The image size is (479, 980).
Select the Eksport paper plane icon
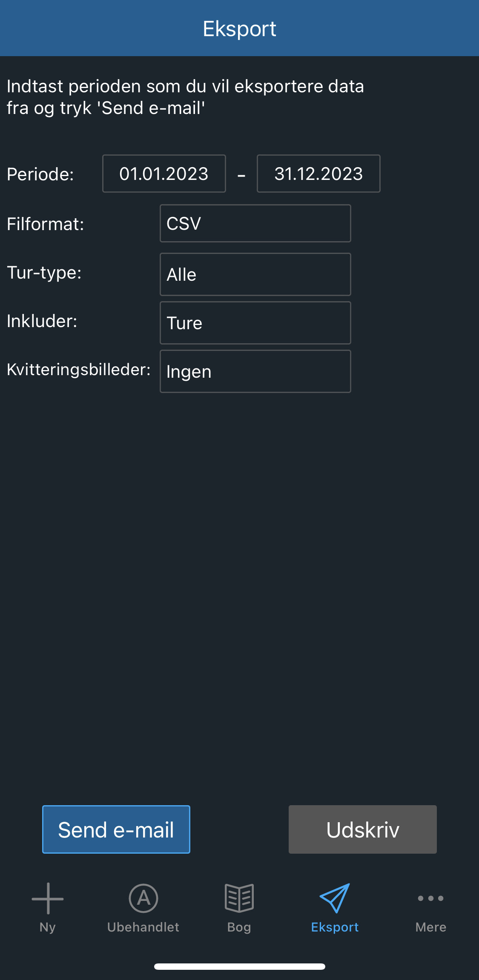[x=335, y=898]
